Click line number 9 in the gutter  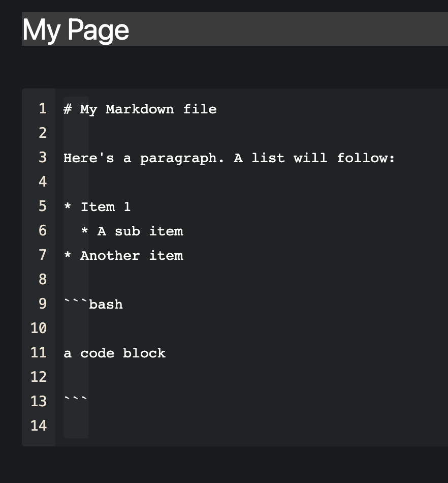[x=43, y=304]
